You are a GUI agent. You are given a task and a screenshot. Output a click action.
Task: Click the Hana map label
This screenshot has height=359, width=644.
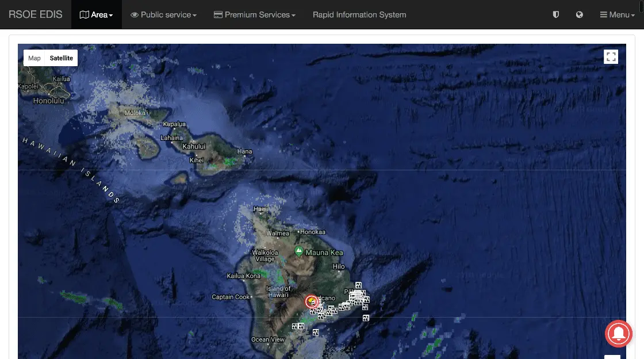(x=244, y=151)
